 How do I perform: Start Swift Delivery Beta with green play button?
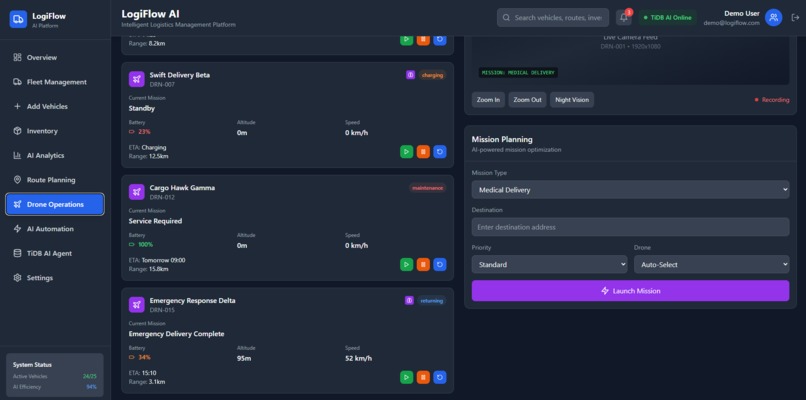407,152
